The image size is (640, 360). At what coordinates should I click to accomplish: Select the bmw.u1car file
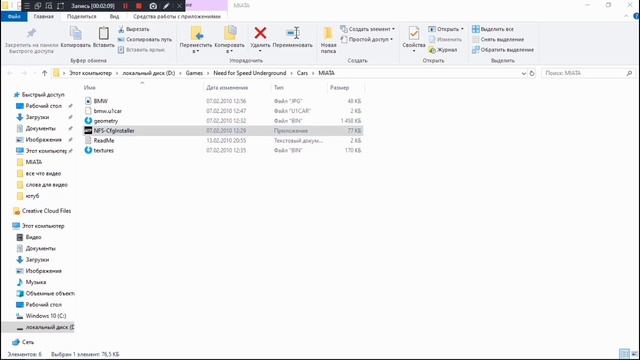coord(223,111)
